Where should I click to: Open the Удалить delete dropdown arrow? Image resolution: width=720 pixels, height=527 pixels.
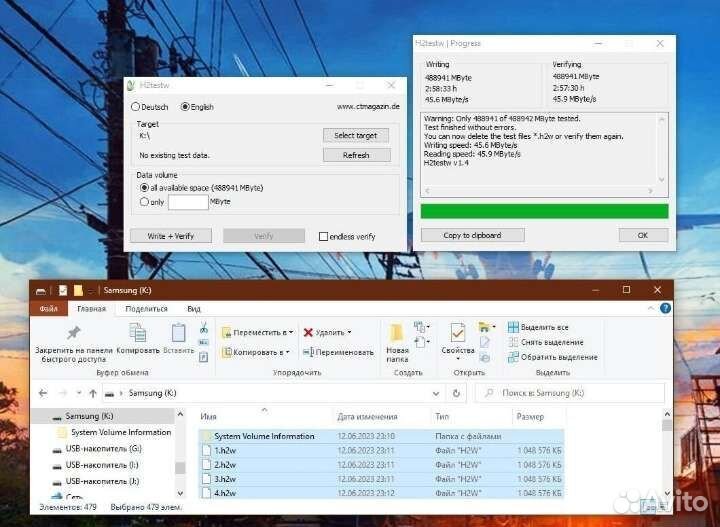pyautogui.click(x=351, y=332)
